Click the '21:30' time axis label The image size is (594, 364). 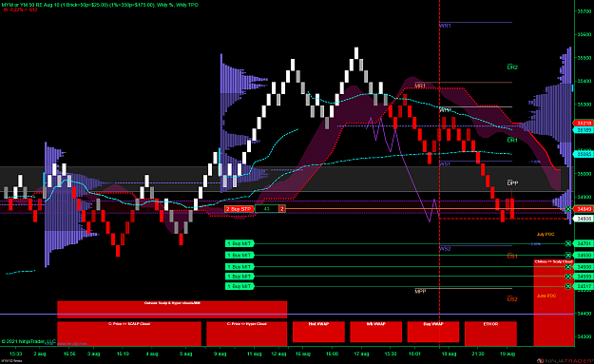coord(478,354)
